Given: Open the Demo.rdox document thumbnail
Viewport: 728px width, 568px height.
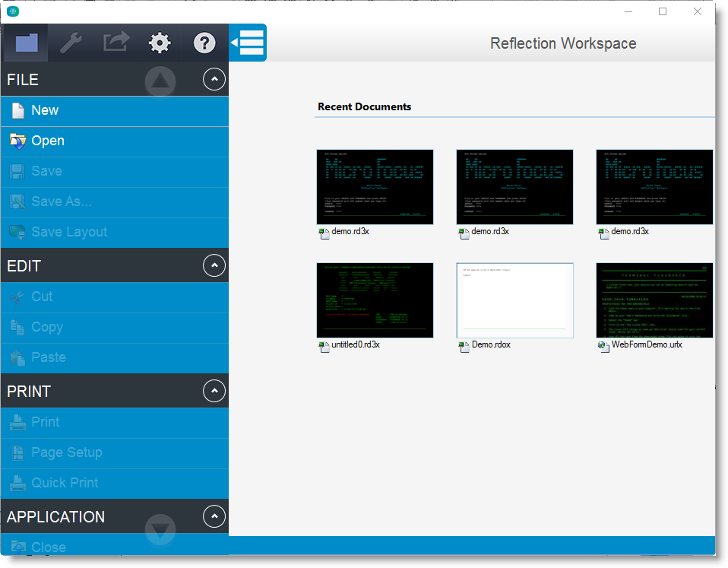Looking at the screenshot, I should point(514,300).
